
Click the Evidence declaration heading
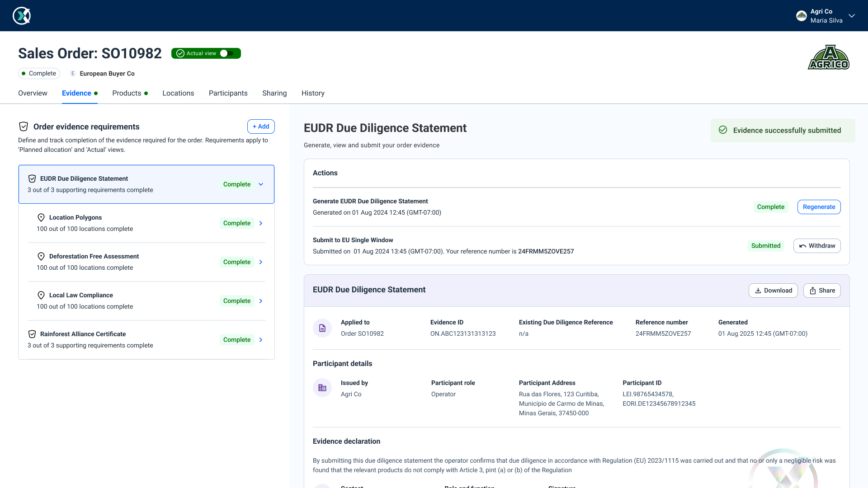[x=346, y=441]
